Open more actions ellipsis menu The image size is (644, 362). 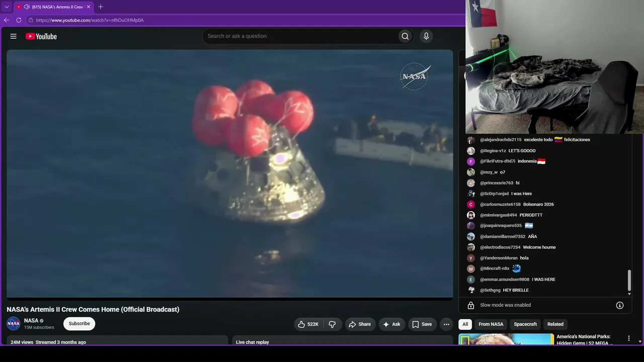point(446,324)
